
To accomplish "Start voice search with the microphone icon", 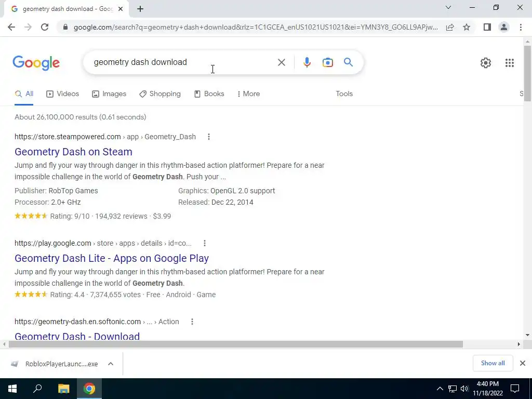I will [307, 62].
